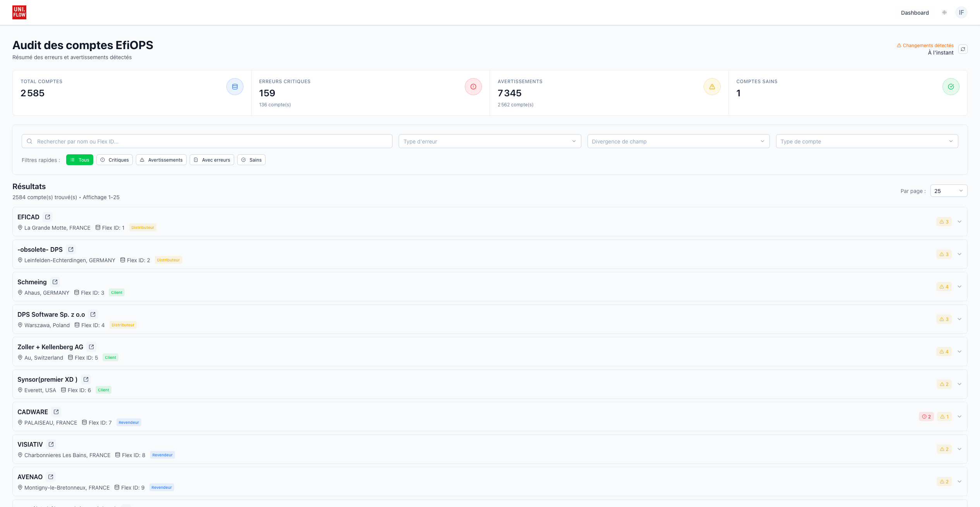Expand the EFICAD account row chevron
The image size is (980, 507).
coord(959,222)
